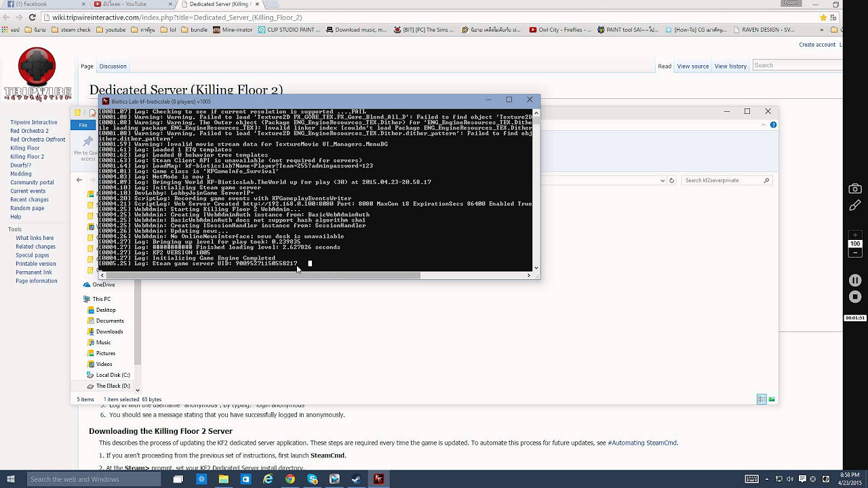This screenshot has width=868, height=488.
Task: Click the console window title bar icon
Action: [x=106, y=101]
